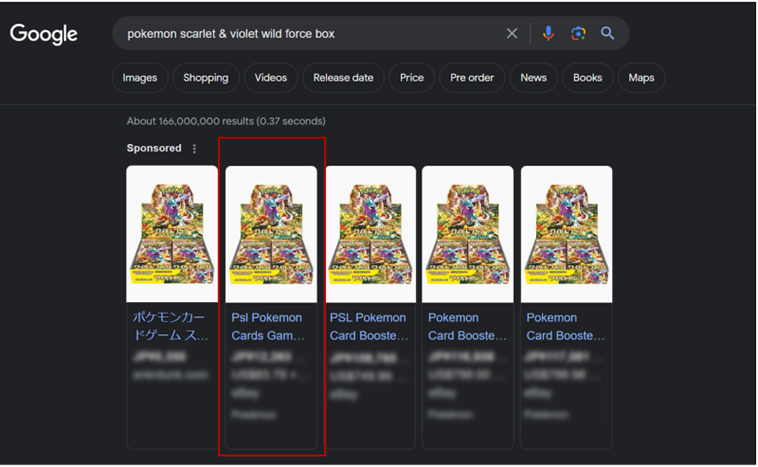The width and height of the screenshot is (758, 467).
Task: Select the Price filter chip
Action: [x=412, y=78]
